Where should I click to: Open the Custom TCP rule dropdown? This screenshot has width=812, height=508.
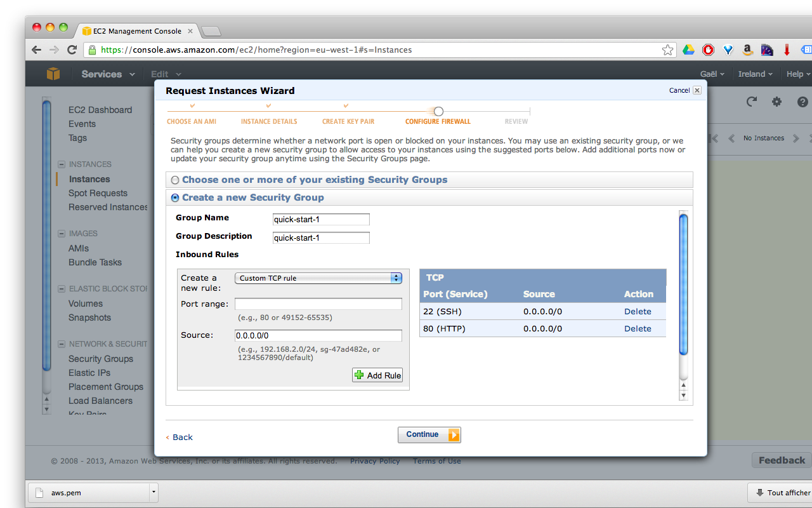pos(318,277)
